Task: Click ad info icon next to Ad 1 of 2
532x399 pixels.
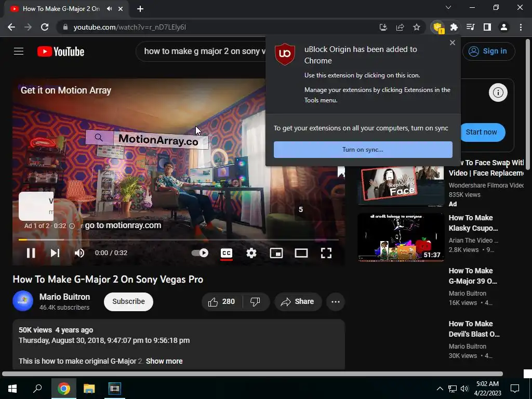Action: pyautogui.click(x=72, y=226)
